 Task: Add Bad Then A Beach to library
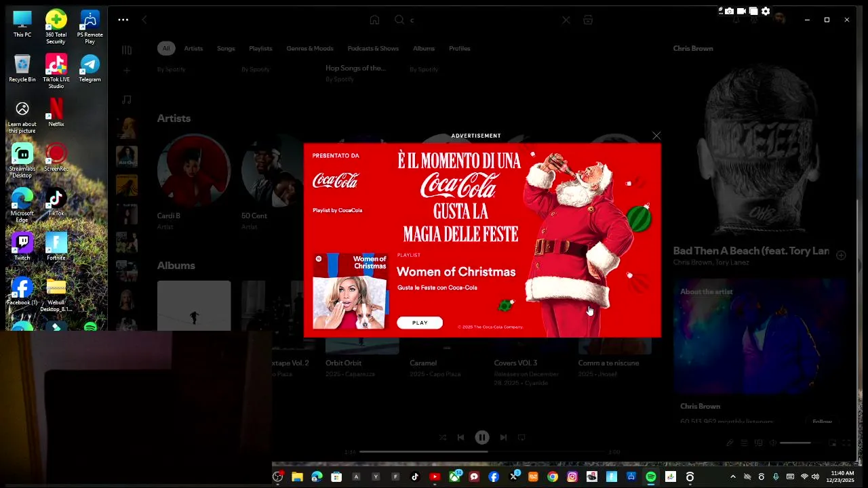[841, 256]
